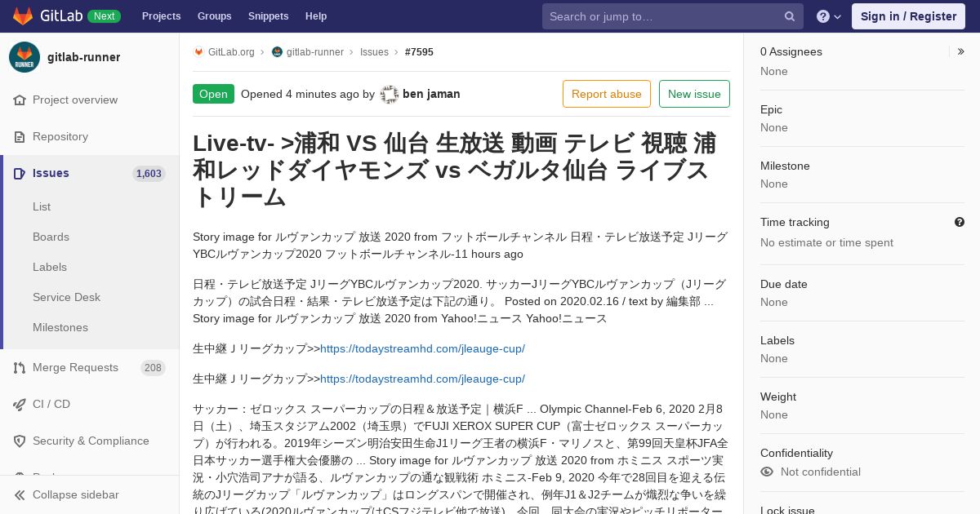This screenshot has width=980, height=514.
Task: Click the Not confidential eye icon
Action: [767, 472]
